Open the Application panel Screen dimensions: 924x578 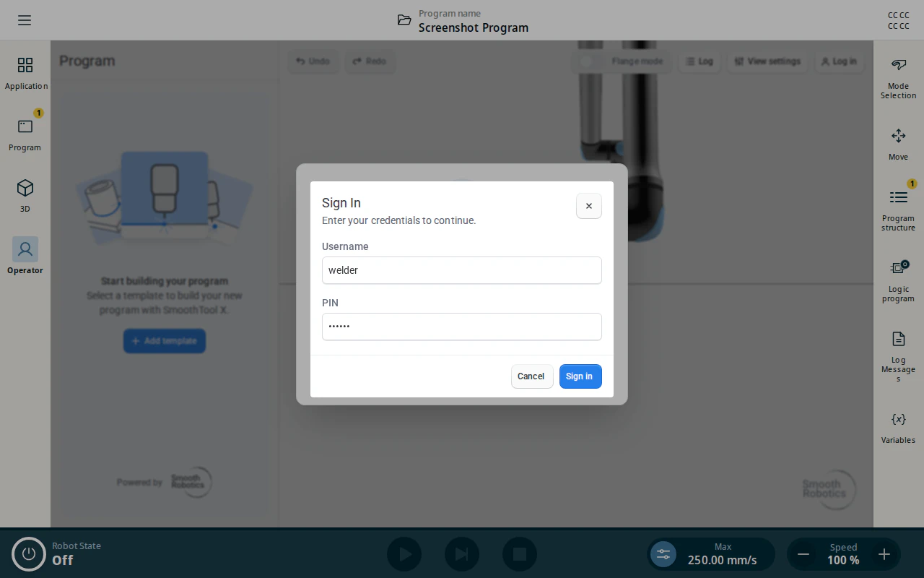pyautogui.click(x=25, y=74)
